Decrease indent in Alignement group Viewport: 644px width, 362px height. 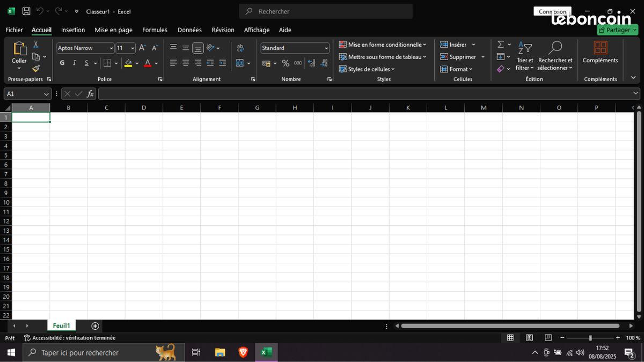point(210,63)
